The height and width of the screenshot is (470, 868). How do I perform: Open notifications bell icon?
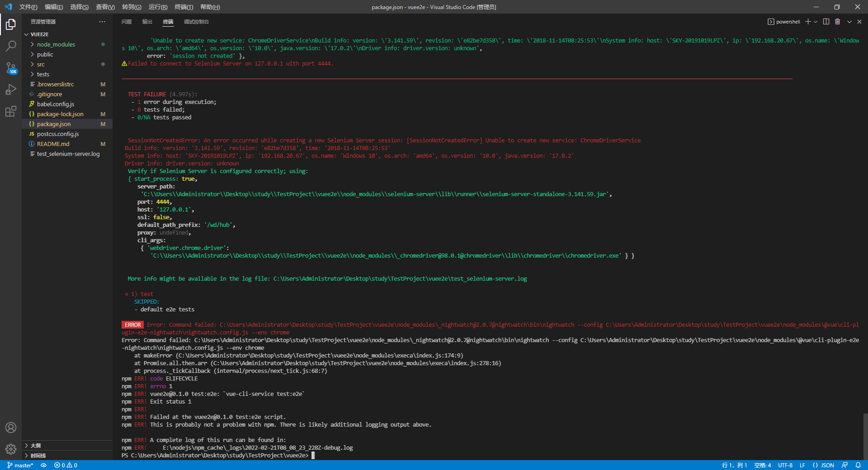tap(858, 465)
